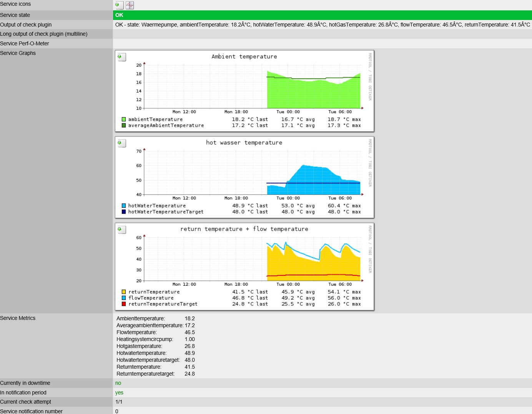Click the '56.0 °C max' flow temperature legend value
This screenshot has width=532, height=414.
coord(344,298)
